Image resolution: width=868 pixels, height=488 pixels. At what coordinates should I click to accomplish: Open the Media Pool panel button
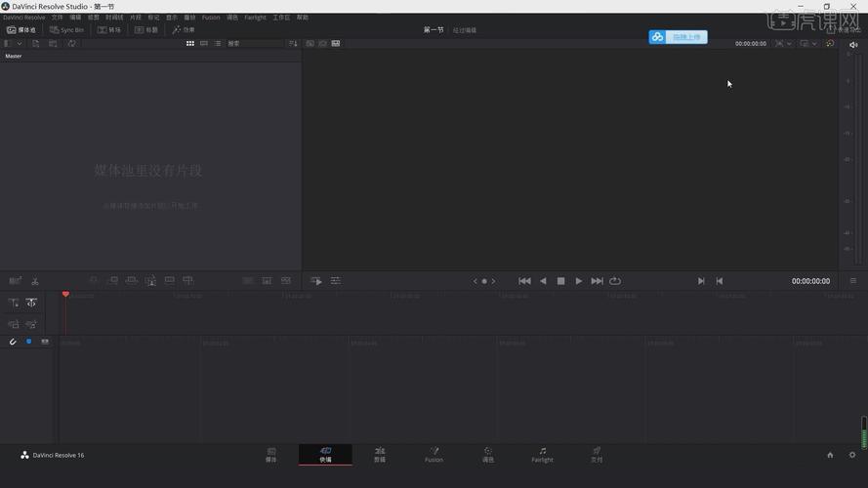pos(21,30)
